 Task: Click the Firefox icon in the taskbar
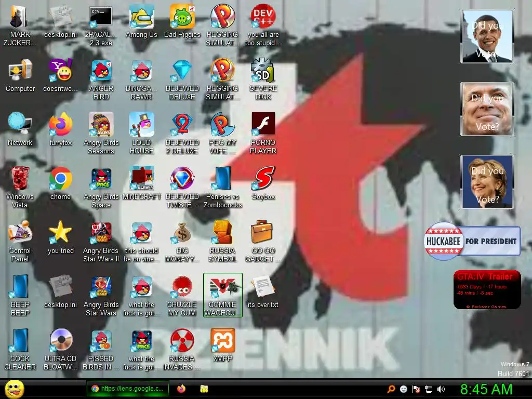[181, 389]
